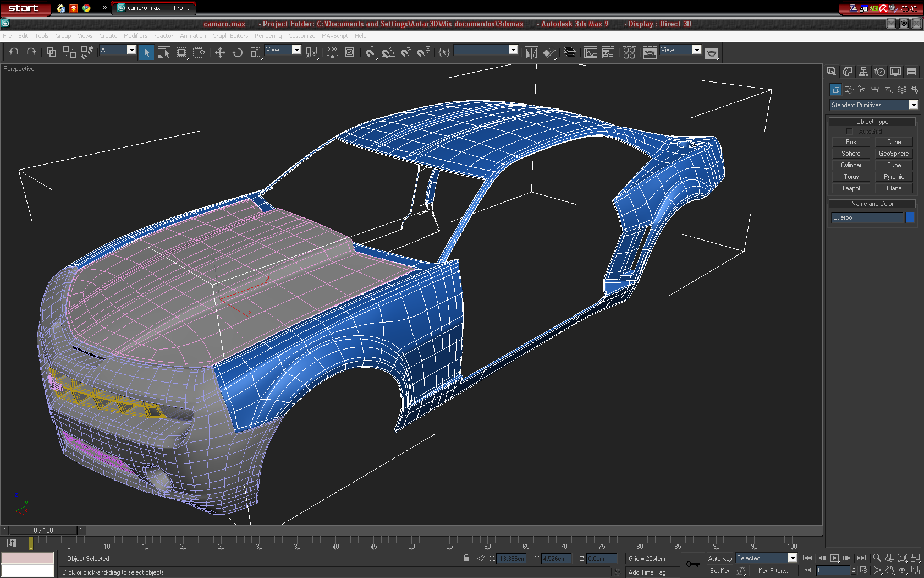Click the Undo arrow icon
The image size is (924, 578).
point(14,52)
